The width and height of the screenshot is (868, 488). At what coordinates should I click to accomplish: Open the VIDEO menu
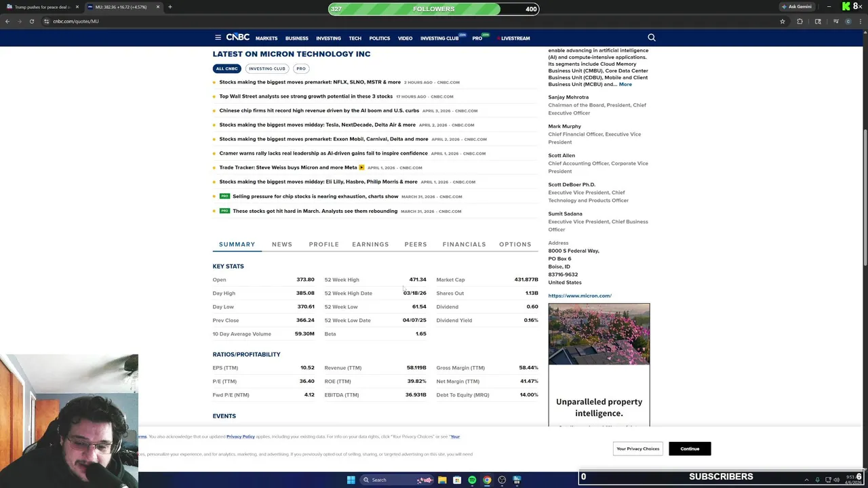[406, 39]
